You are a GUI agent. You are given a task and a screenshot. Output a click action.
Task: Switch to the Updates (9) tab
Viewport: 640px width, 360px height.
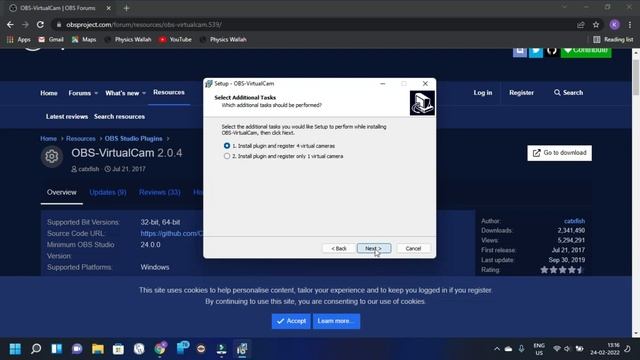[108, 192]
